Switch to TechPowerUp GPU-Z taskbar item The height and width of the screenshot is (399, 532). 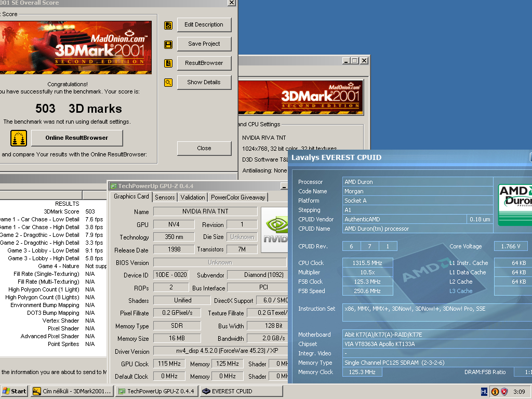[x=157, y=391]
